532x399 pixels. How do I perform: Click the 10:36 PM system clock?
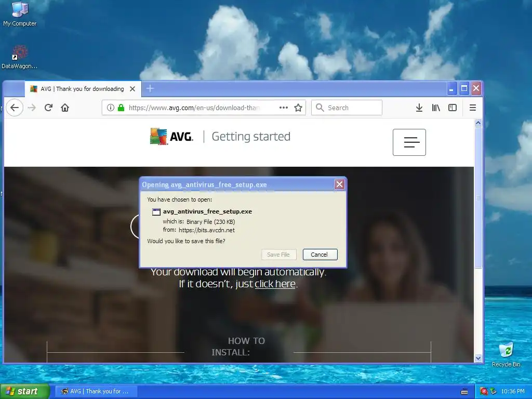click(x=513, y=391)
